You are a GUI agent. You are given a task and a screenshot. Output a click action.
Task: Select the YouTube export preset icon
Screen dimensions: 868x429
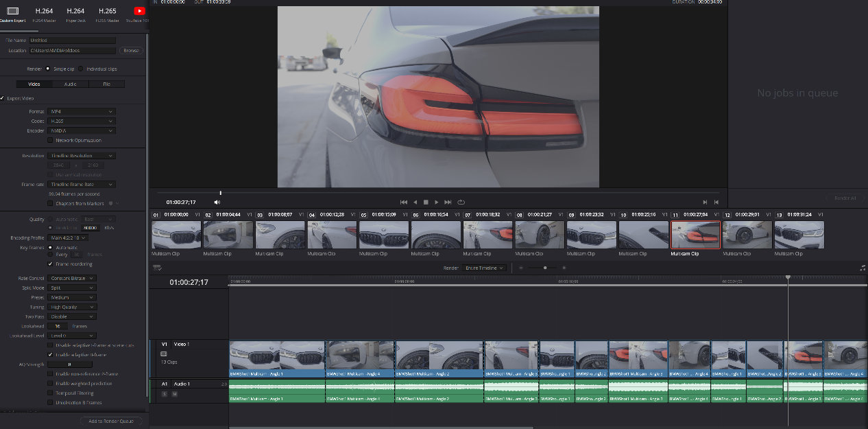(x=140, y=11)
